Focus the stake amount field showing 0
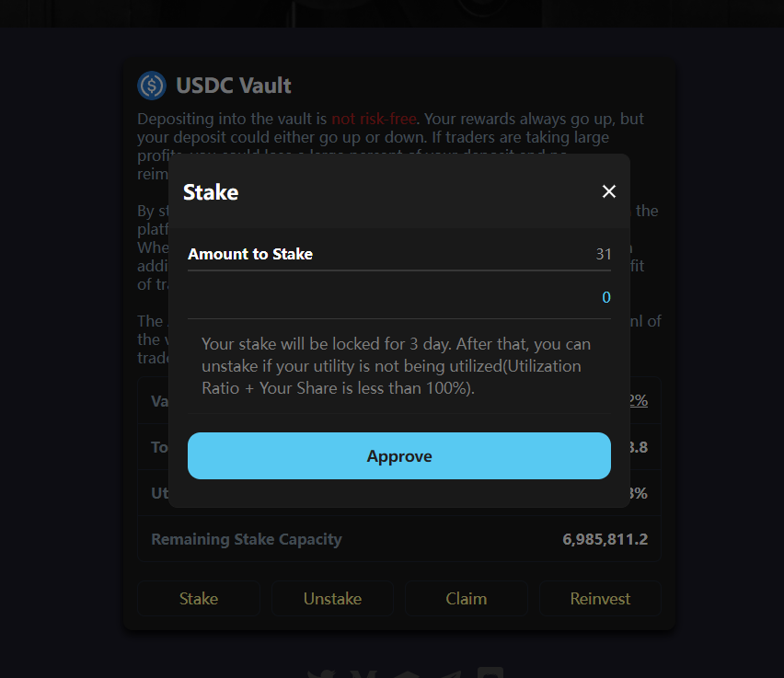Screen dimensions: 784x678 tap(399, 297)
